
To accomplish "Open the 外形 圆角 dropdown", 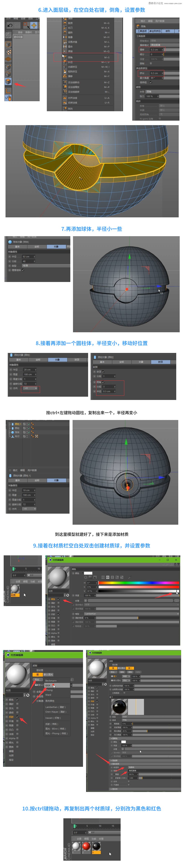I will [162, 92].
